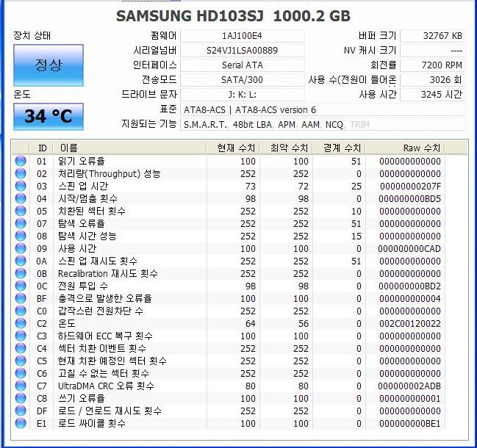Click the power-on count field 3026 회
Image resolution: width=477 pixels, height=448 pixels.
tap(433, 79)
